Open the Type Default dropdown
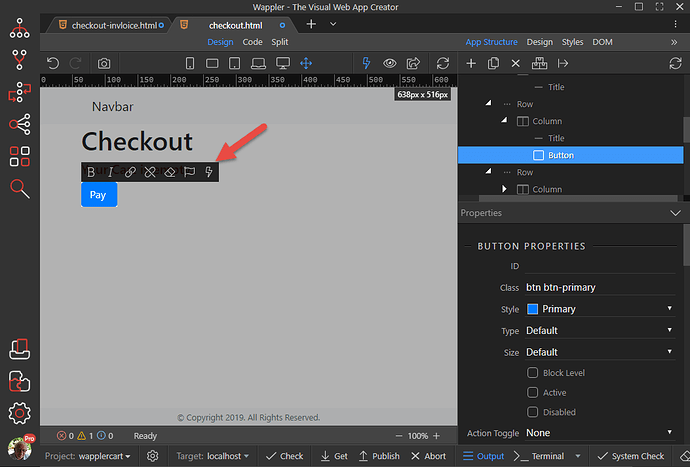690x467 pixels. pyautogui.click(x=600, y=330)
